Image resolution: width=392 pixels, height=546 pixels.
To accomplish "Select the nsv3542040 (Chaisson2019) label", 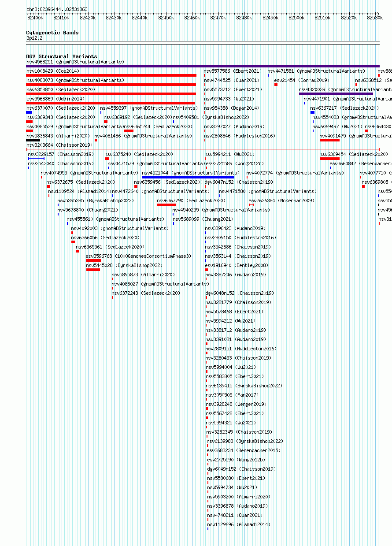I will (61, 163).
